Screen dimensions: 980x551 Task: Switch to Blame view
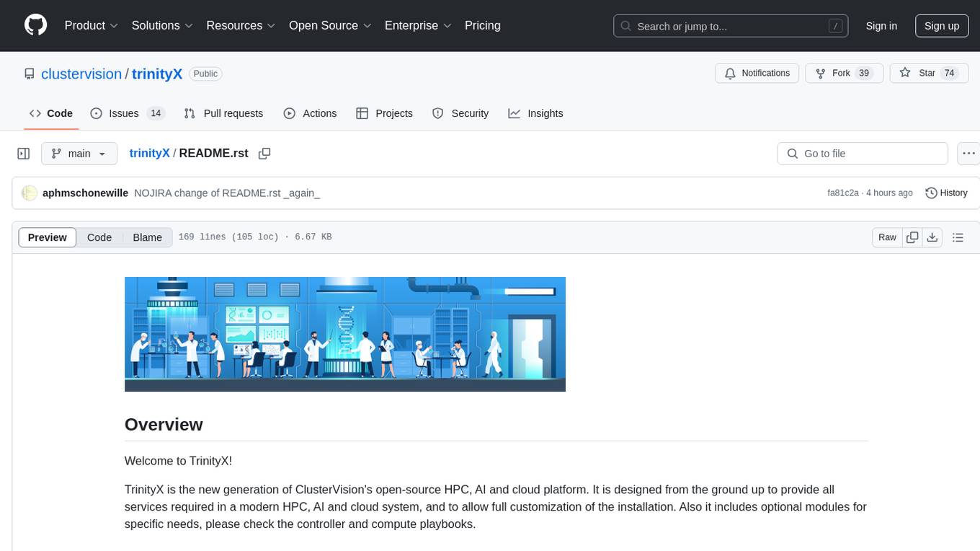click(x=147, y=237)
